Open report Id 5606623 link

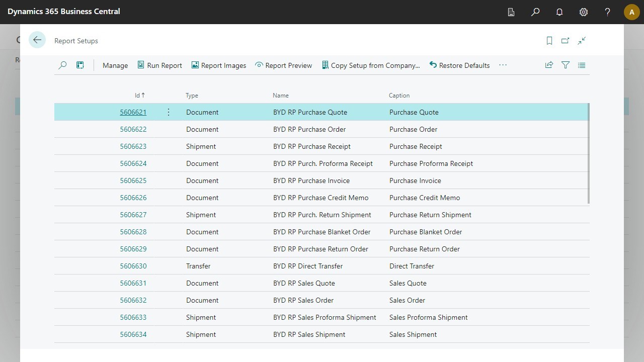(x=133, y=146)
